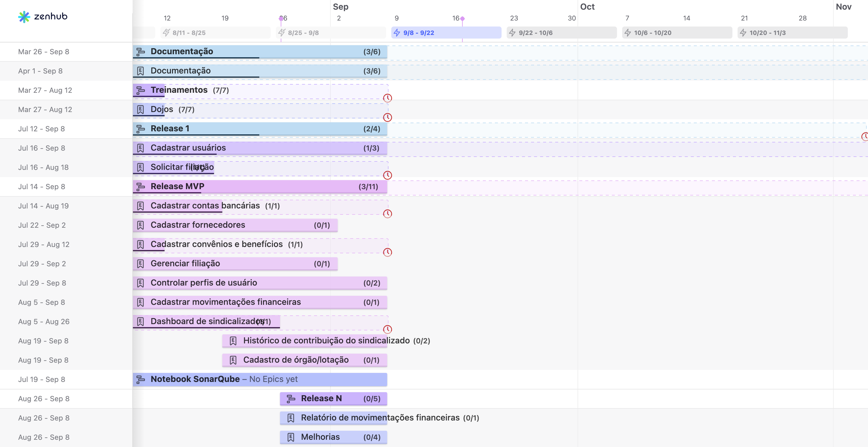Select sprint 10/6 - 10/20
The width and height of the screenshot is (868, 447).
click(677, 33)
